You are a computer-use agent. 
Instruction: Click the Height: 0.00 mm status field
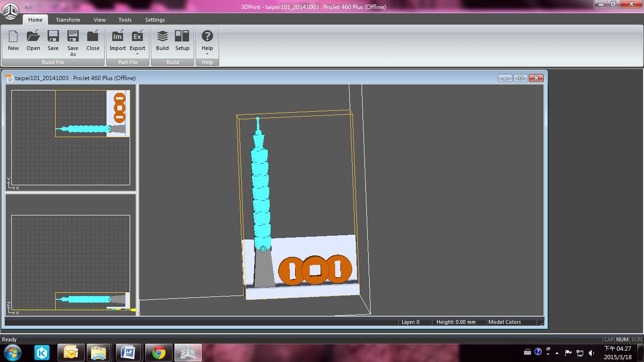(x=456, y=322)
